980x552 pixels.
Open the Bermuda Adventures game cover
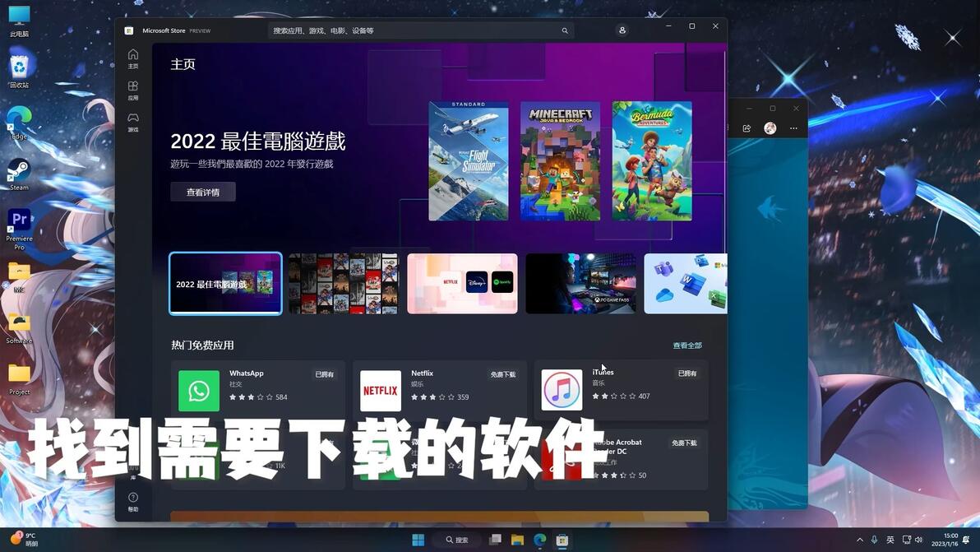[652, 160]
